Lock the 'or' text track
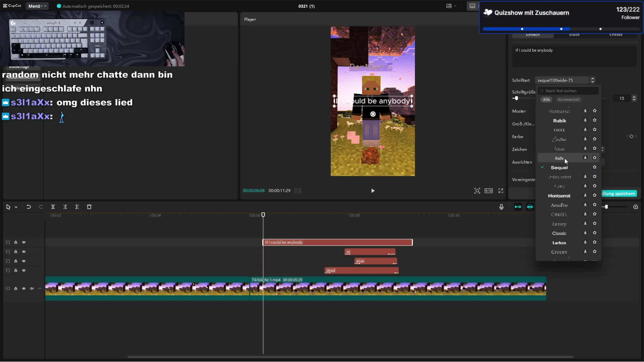This screenshot has width=644, height=362. 16,252
